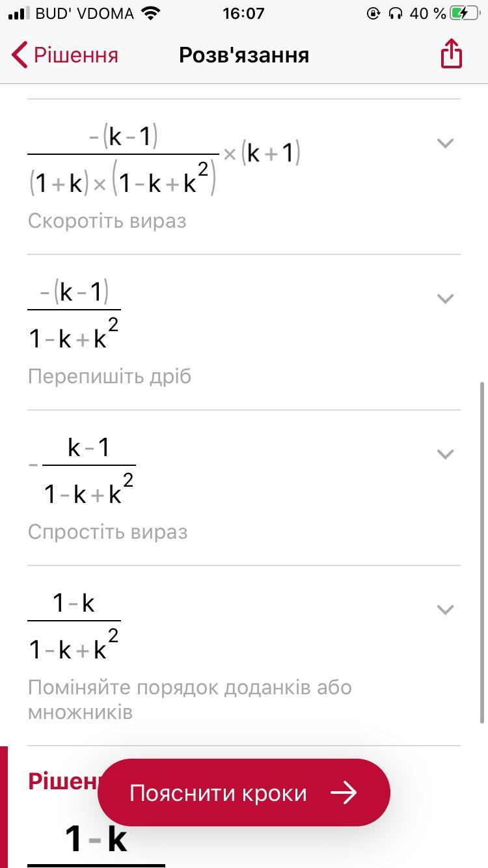488x868 pixels.
Task: Tap the arrow icon in Пояснити кроки button
Action: [x=344, y=793]
